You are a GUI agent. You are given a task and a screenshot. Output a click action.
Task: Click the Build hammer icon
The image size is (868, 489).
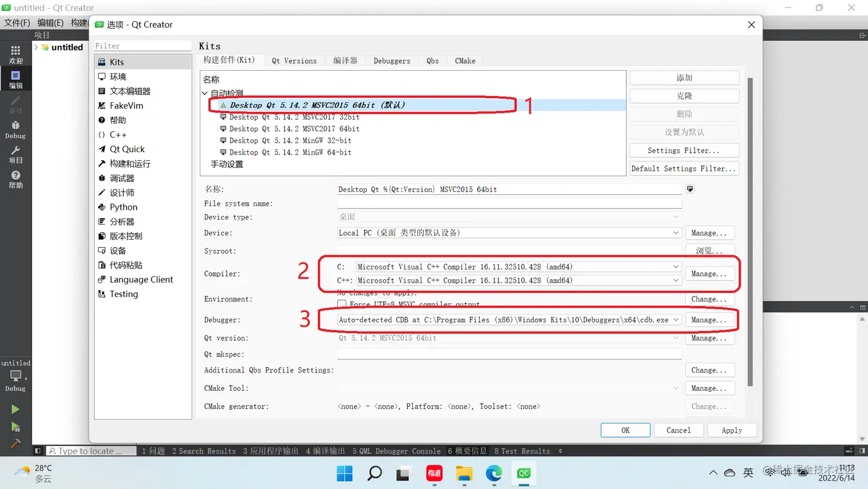point(15,443)
